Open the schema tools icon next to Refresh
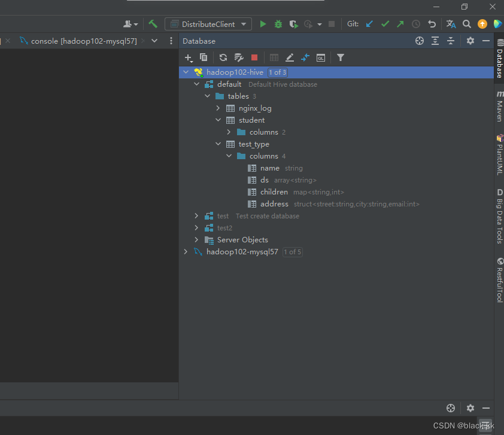 coord(238,57)
